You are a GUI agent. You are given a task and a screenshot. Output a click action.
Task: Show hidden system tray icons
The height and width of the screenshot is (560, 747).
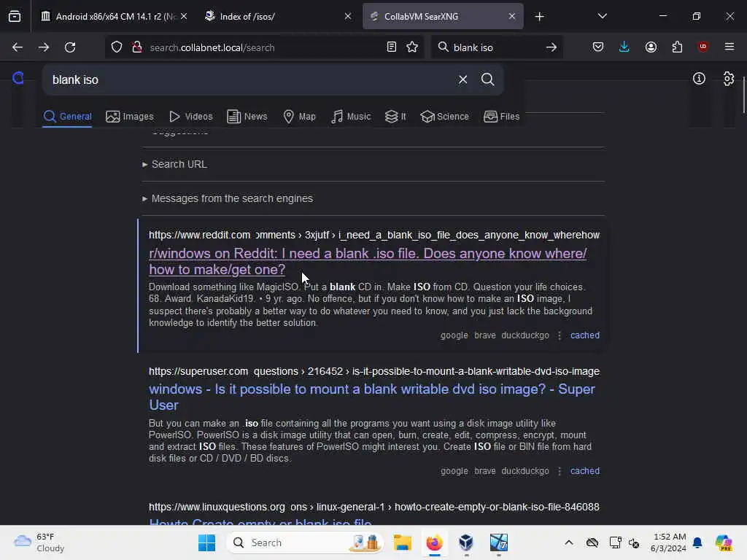point(568,542)
